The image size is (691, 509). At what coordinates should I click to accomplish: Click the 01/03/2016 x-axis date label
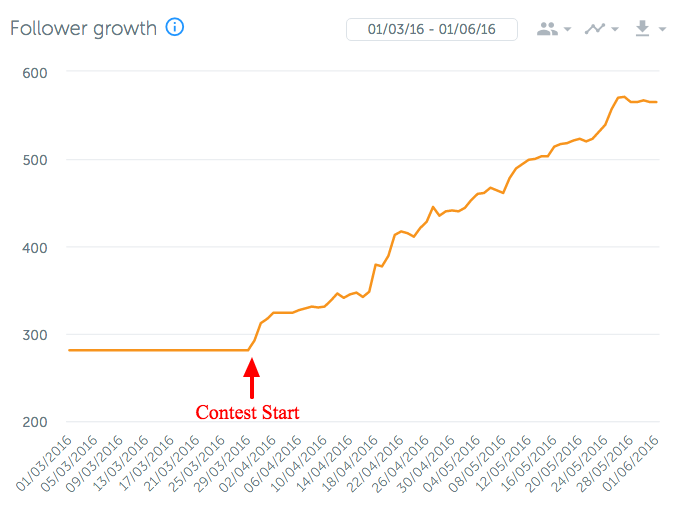click(44, 464)
